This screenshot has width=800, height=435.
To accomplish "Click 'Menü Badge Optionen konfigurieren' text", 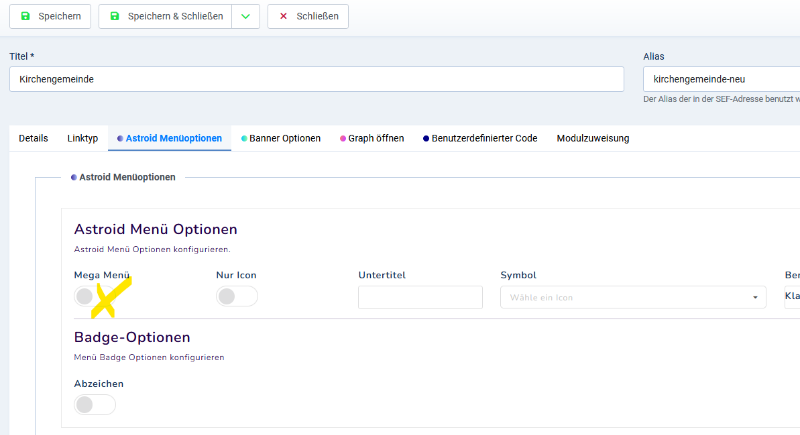I will (149, 357).
